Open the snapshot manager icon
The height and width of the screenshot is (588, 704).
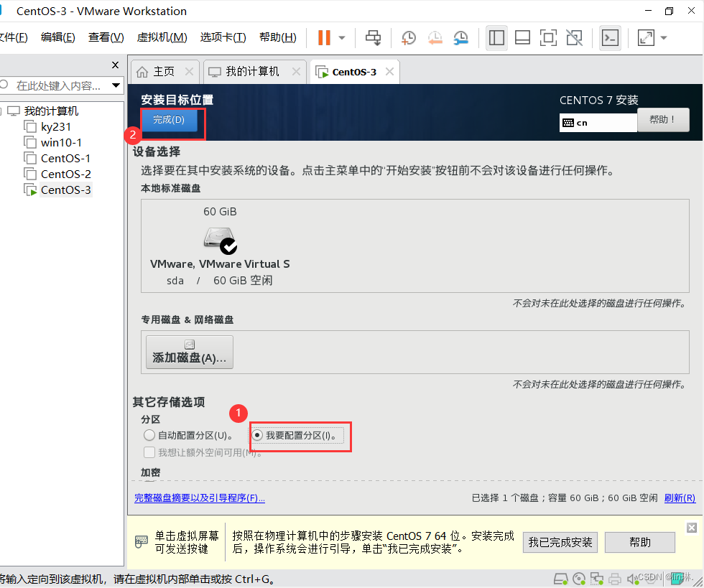coord(461,38)
